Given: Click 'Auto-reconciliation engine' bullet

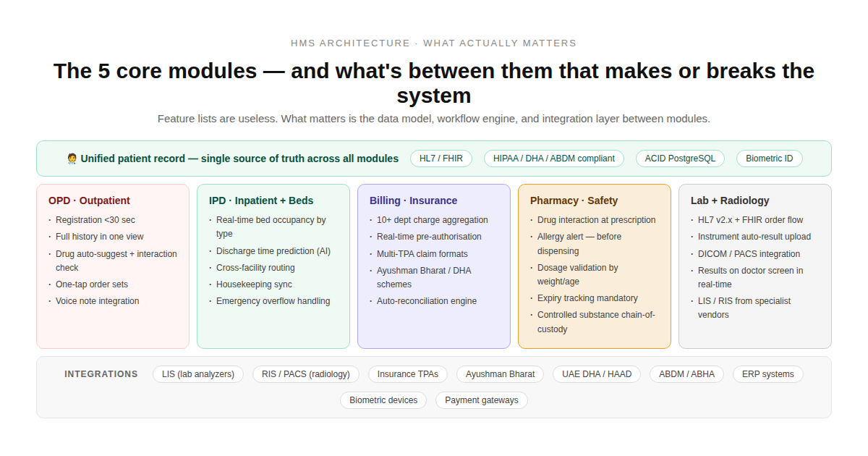Looking at the screenshot, I should coord(427,301).
